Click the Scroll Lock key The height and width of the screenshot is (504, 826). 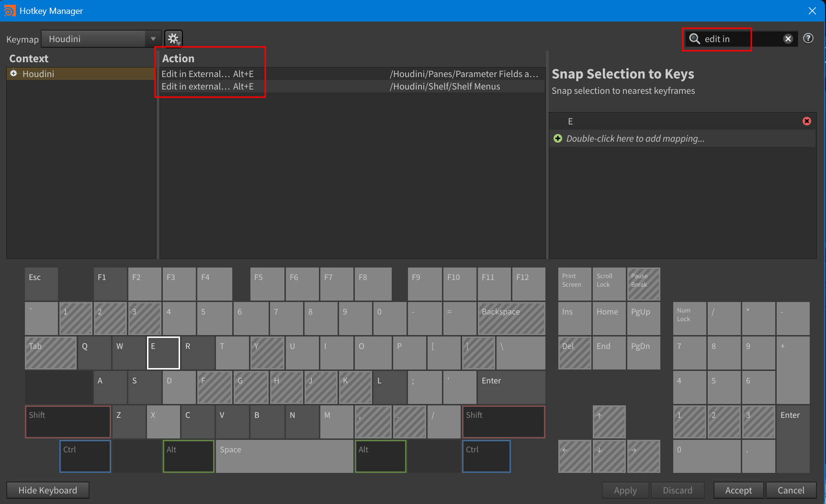[x=609, y=284]
